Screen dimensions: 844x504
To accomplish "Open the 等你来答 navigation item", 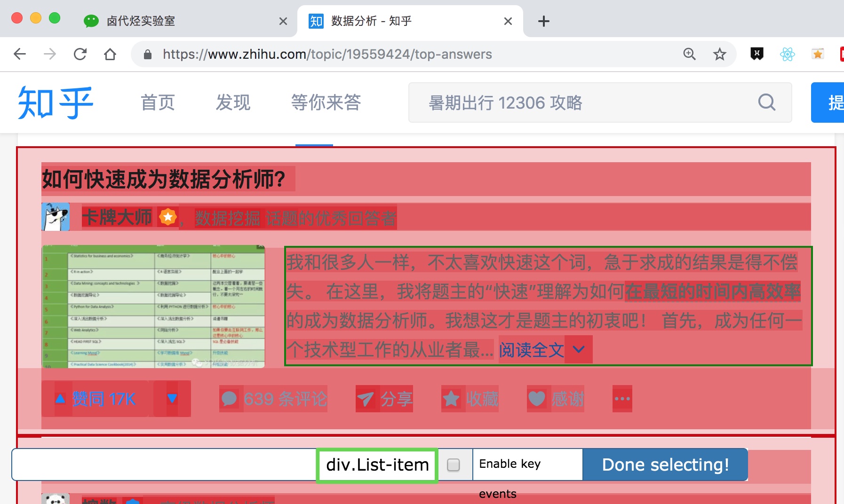I will 326,102.
